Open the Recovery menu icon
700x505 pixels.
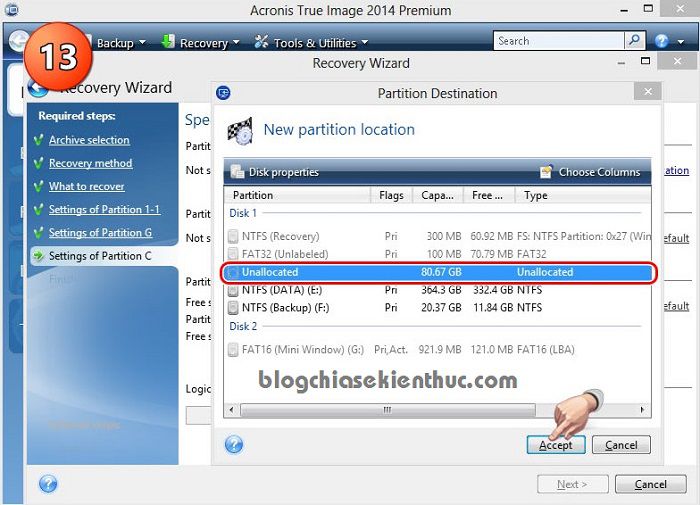168,42
